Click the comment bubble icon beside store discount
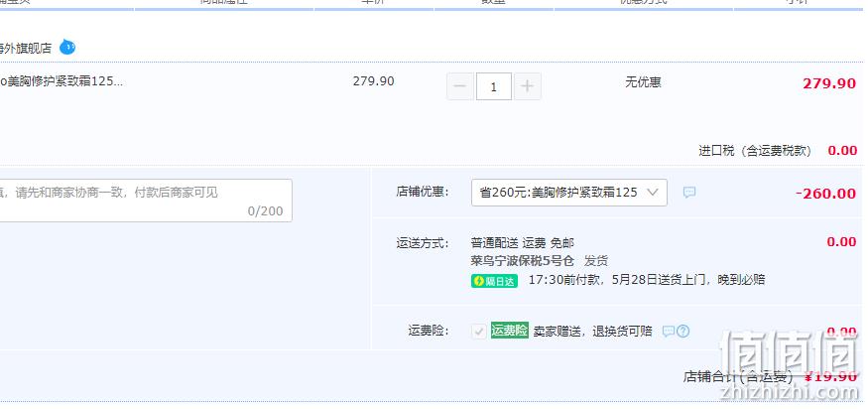This screenshot has width=868, height=409. point(689,193)
